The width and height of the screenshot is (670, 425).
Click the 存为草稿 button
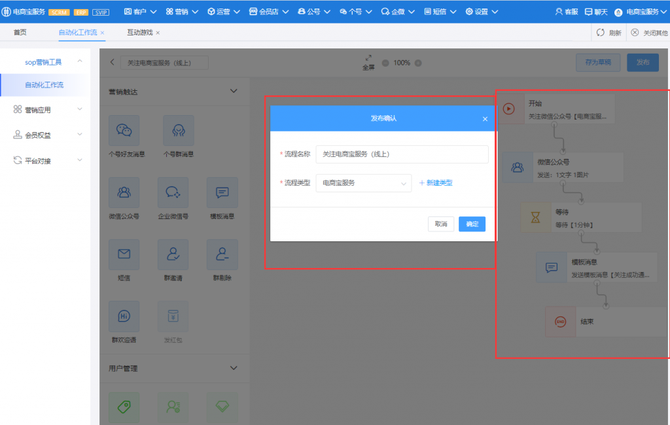point(598,62)
